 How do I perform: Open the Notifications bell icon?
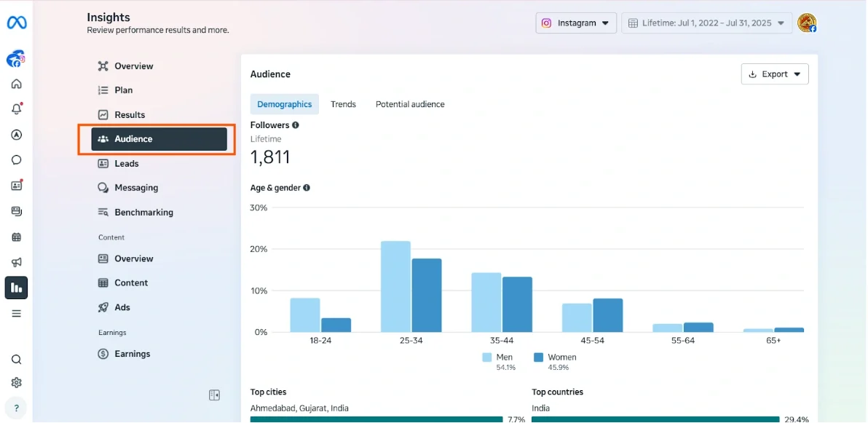pos(16,109)
